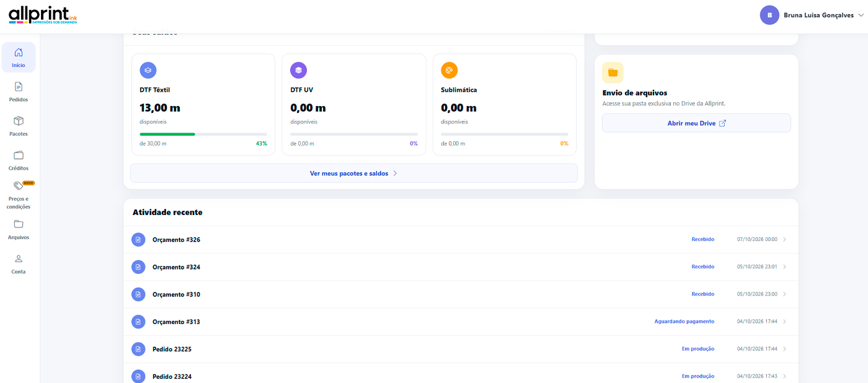
Task: Click the 'de 30,00 m' total label
Action: 153,144
